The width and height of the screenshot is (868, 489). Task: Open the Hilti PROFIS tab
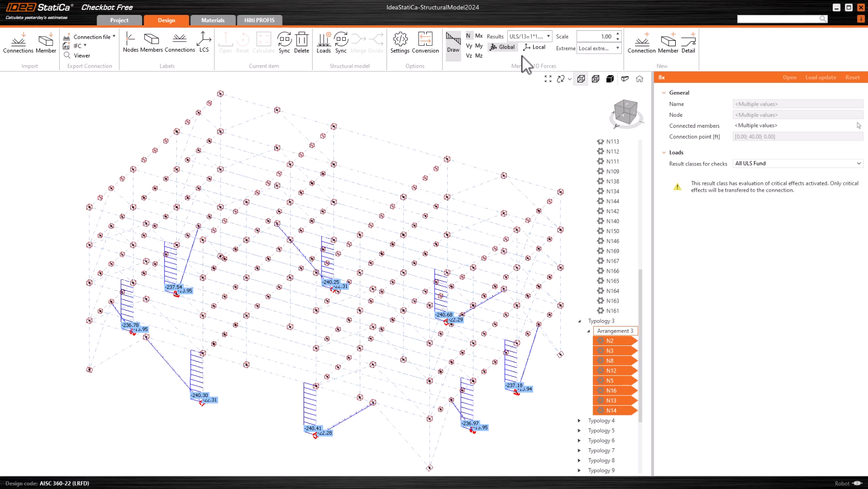(x=259, y=20)
